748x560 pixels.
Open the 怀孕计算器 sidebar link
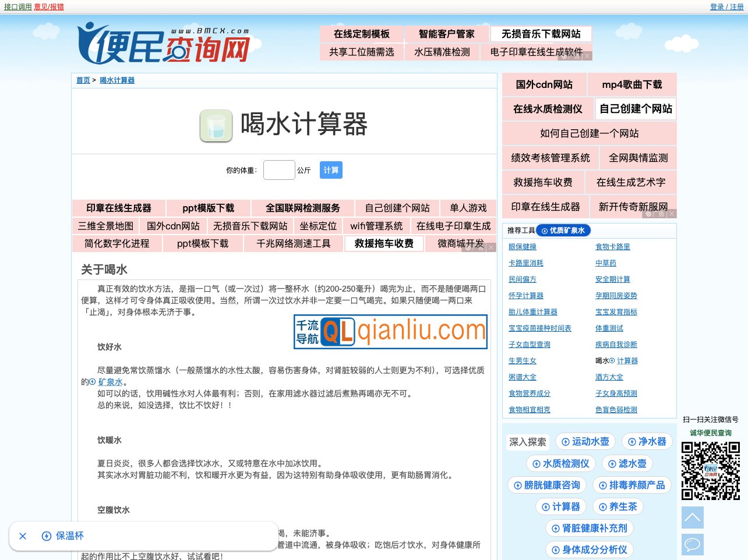click(x=525, y=295)
